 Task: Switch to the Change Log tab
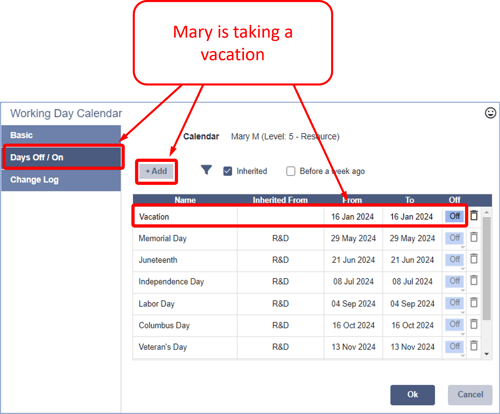point(61,180)
